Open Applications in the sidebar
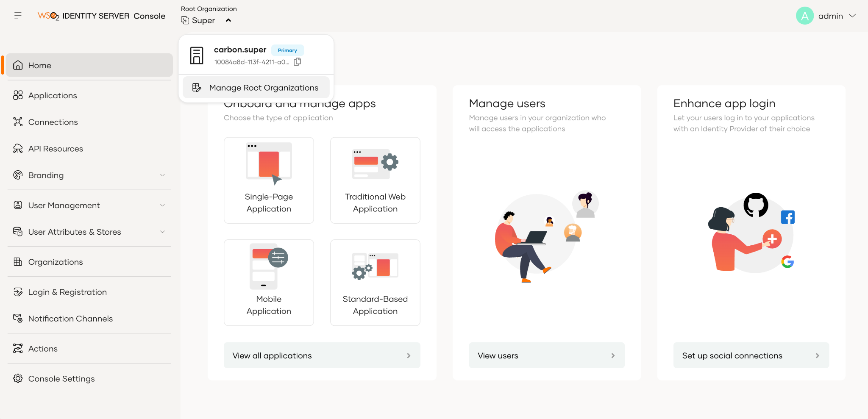Screen dimensions: 868x419 pos(89,95)
